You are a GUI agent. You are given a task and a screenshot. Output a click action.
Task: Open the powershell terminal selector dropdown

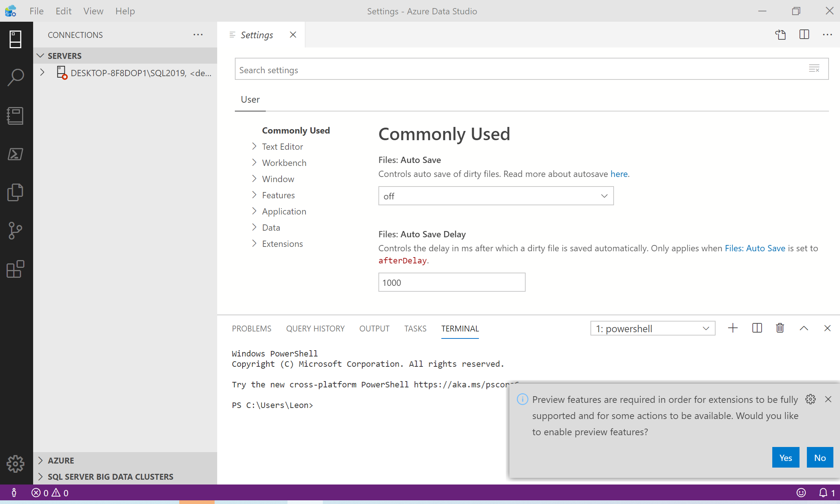(x=652, y=329)
